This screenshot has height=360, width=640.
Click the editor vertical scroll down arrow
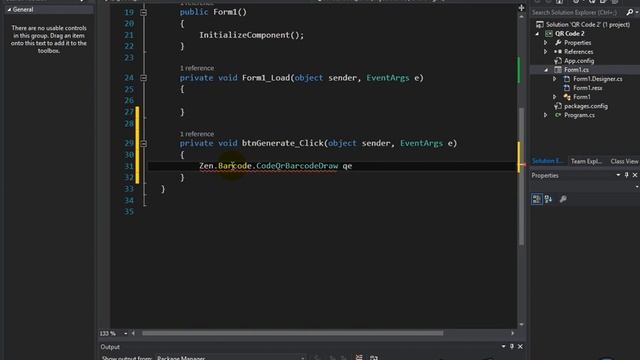(521, 324)
